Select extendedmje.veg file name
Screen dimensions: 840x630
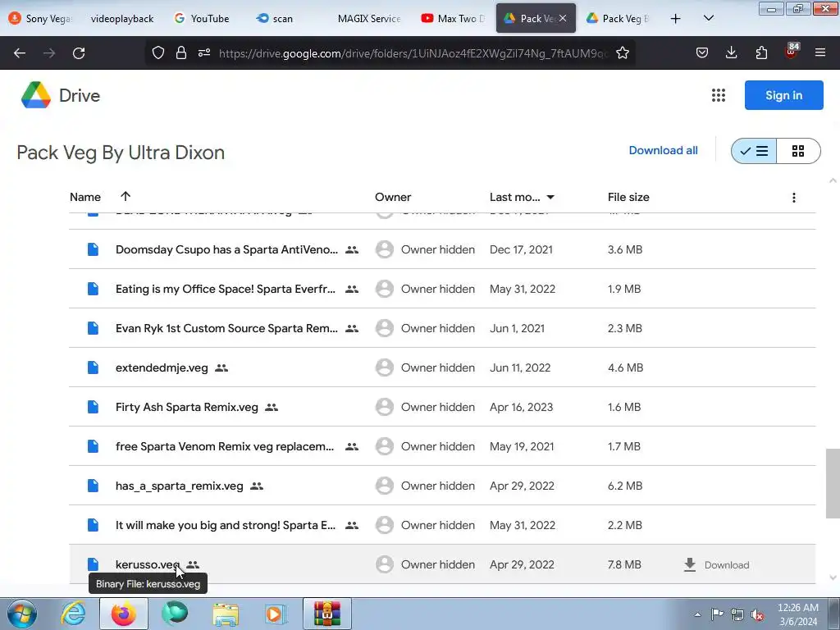pos(162,368)
